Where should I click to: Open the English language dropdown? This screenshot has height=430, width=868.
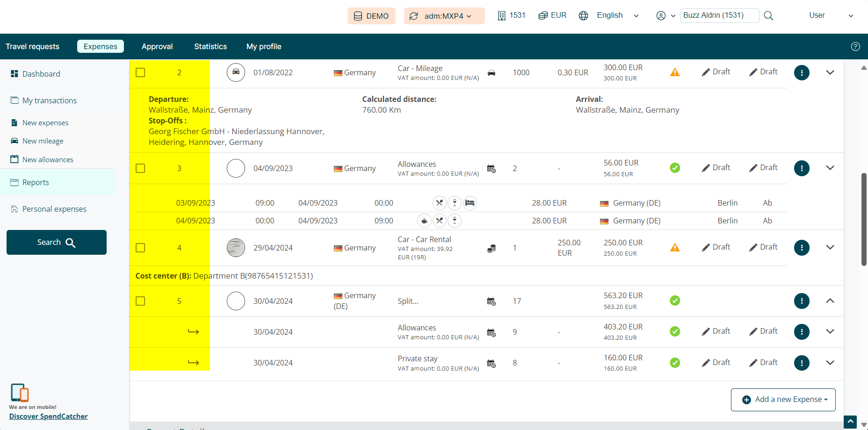point(610,15)
